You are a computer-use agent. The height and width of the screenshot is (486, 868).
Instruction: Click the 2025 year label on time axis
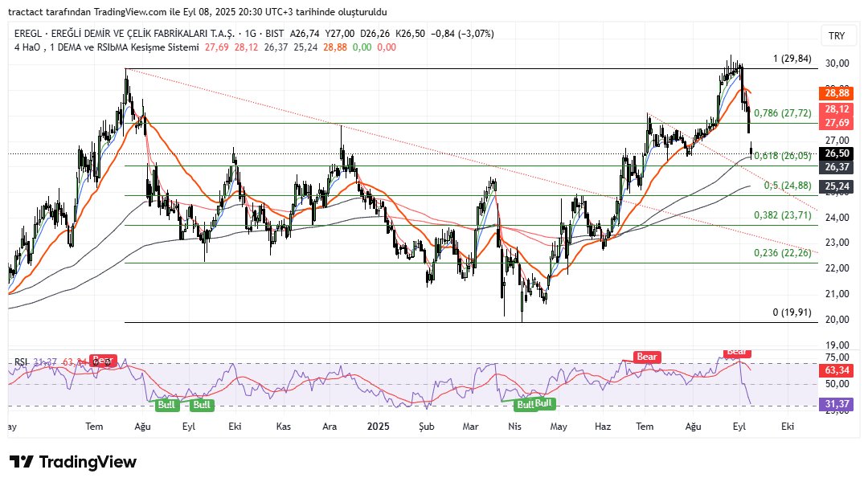[378, 427]
